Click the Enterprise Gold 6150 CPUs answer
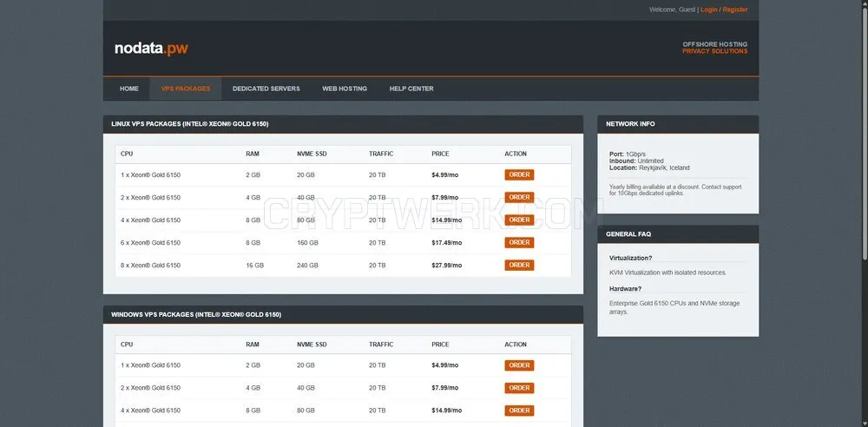 tap(674, 307)
